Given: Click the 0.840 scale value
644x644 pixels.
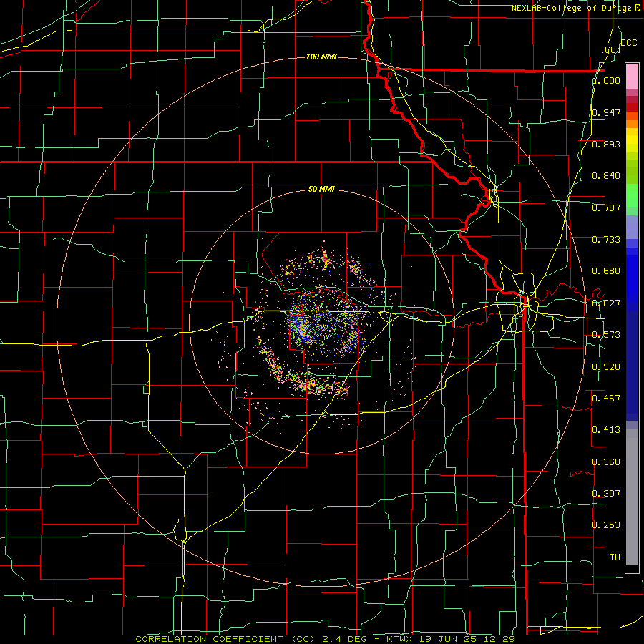Looking at the screenshot, I should pos(606,176).
